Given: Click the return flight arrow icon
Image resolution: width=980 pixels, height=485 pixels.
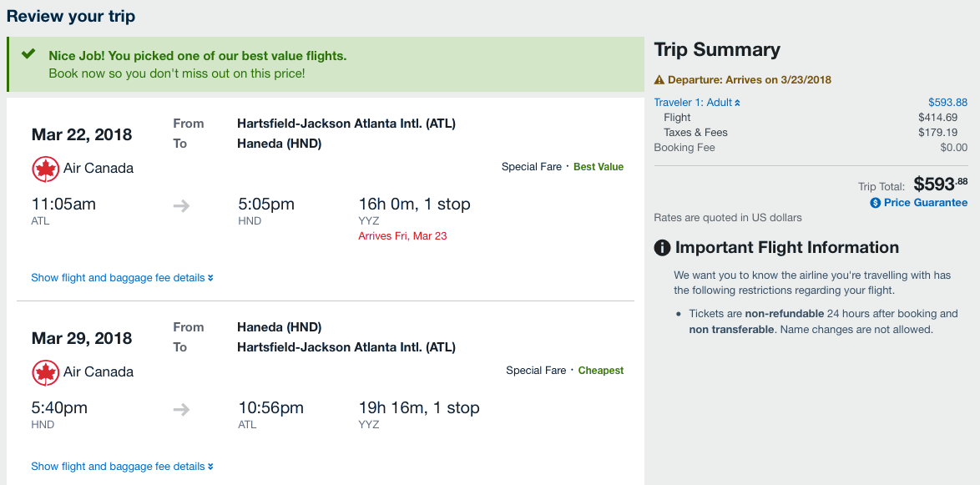Looking at the screenshot, I should pos(181,409).
